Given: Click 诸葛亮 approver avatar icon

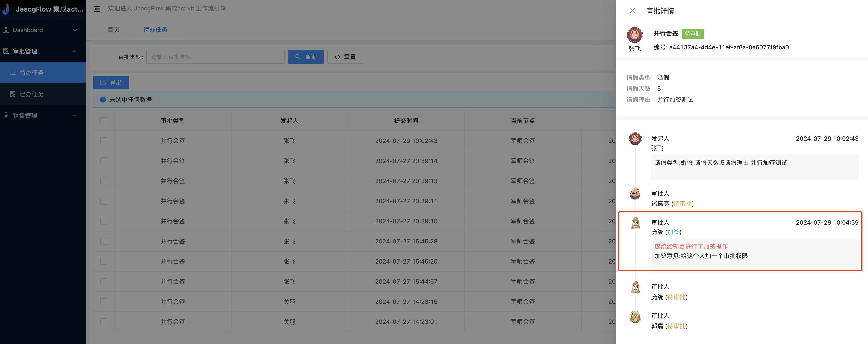Looking at the screenshot, I should click(x=635, y=194).
